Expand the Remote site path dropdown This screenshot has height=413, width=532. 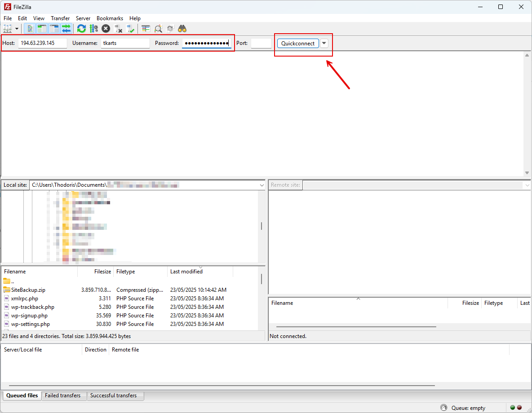[527, 185]
